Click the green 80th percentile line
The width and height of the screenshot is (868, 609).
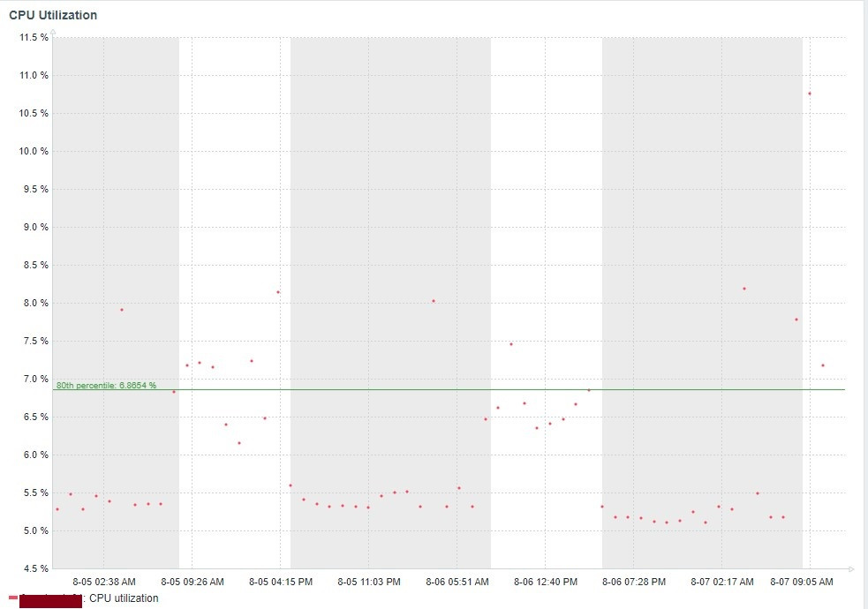[449, 389]
